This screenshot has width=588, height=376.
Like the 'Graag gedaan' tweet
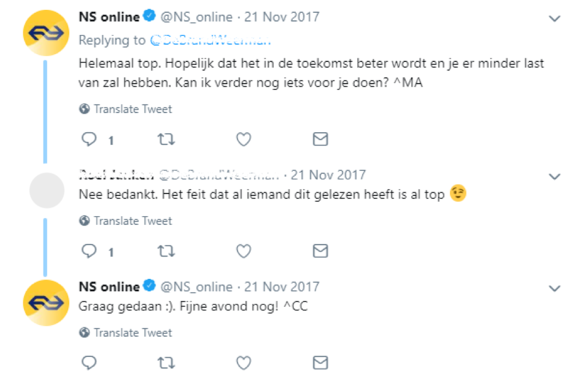(244, 361)
